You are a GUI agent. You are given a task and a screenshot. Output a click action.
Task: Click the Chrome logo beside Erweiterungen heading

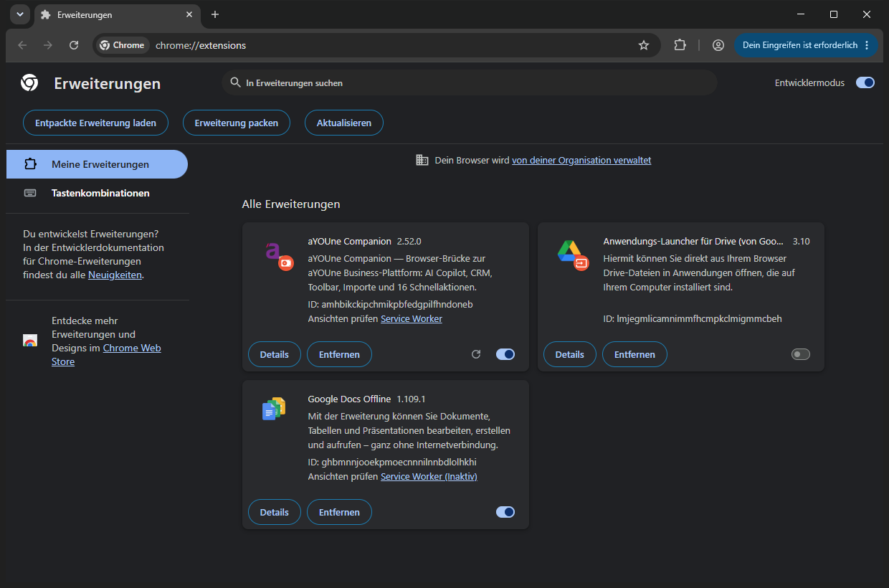coord(29,83)
